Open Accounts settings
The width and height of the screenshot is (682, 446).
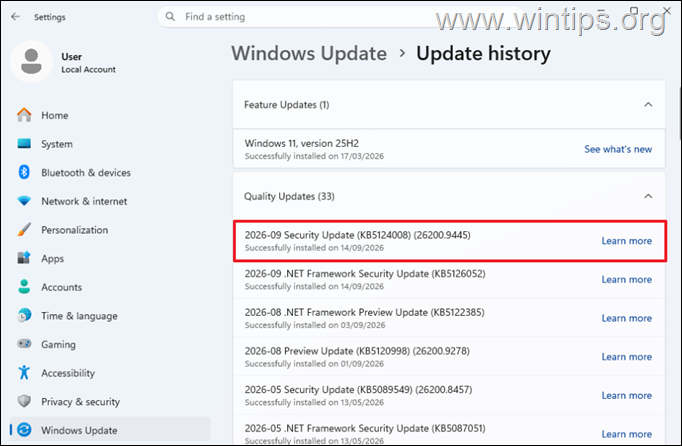110,287
